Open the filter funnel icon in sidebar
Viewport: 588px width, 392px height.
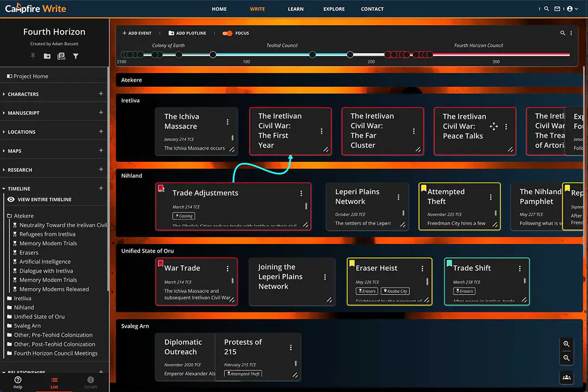(x=76, y=56)
